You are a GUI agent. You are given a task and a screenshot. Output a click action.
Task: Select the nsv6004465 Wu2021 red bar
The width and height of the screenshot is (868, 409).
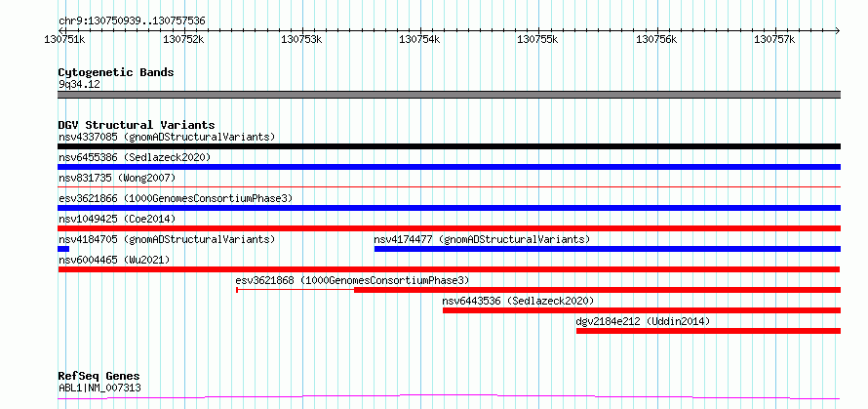coord(449,269)
